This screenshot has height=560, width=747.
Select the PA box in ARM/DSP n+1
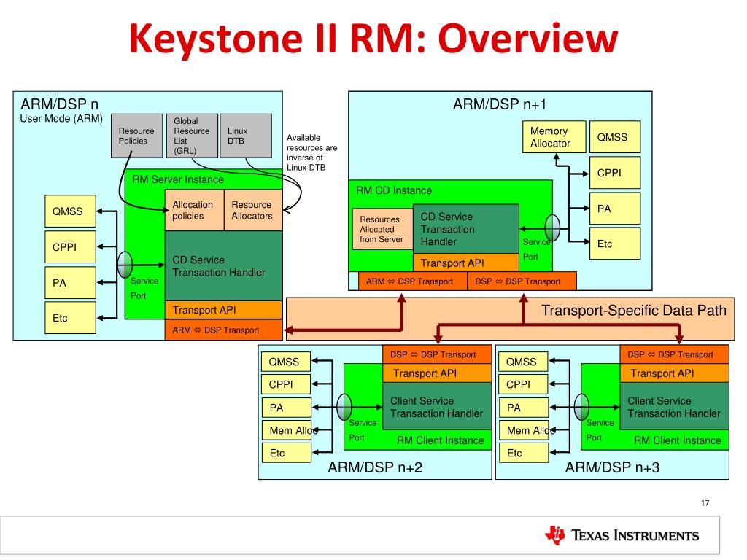click(x=615, y=208)
